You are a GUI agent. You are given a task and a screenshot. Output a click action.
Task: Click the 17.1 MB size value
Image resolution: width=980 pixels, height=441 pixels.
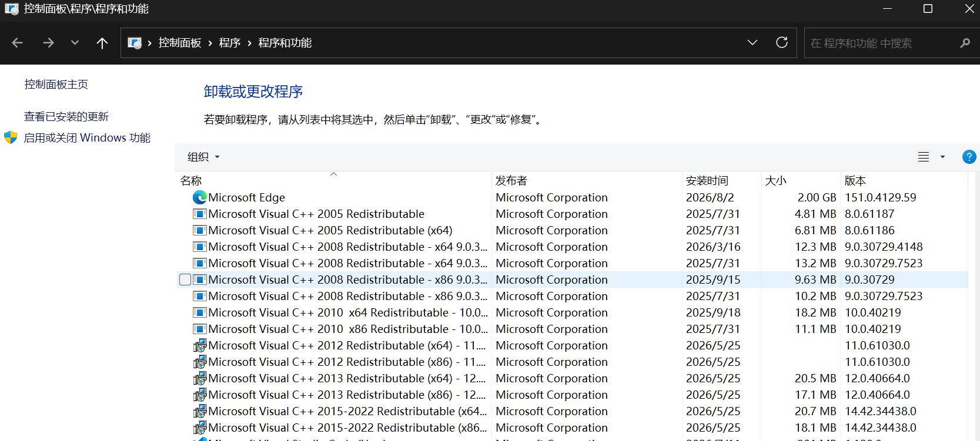pos(815,395)
